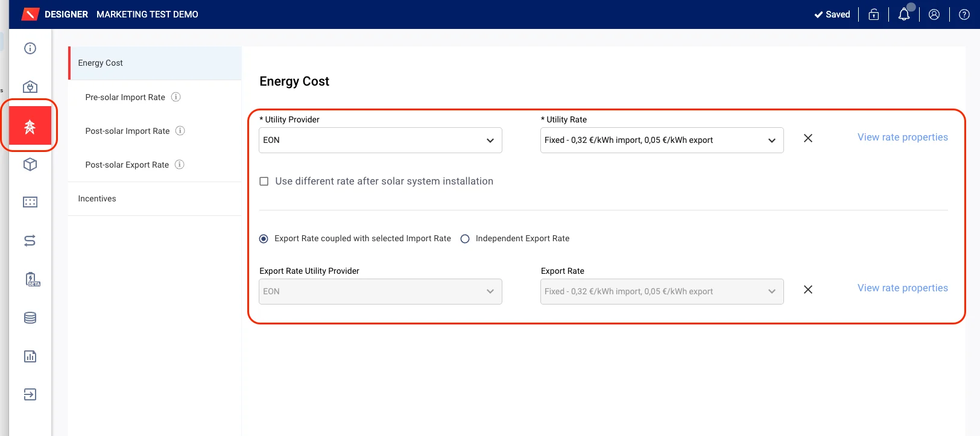Open the project info sidebar icon
The image size is (980, 436).
click(x=30, y=48)
